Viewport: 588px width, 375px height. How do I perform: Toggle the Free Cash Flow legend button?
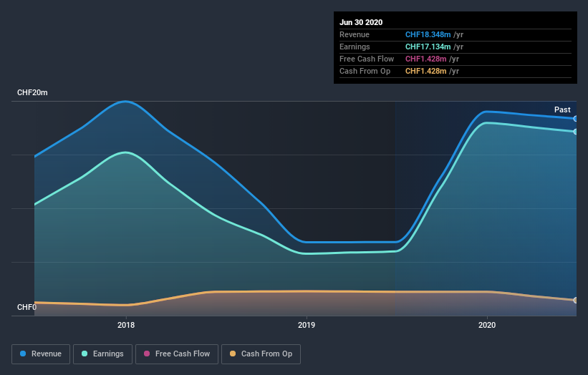[x=177, y=354]
